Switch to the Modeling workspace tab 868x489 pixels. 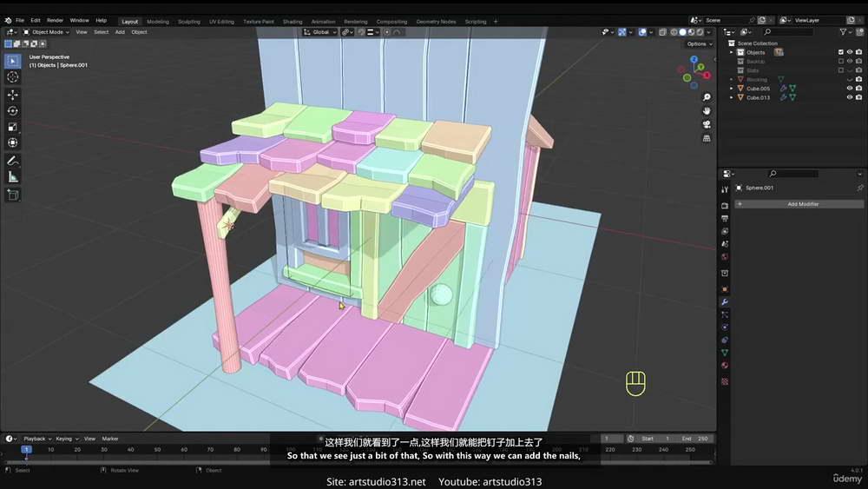click(158, 22)
